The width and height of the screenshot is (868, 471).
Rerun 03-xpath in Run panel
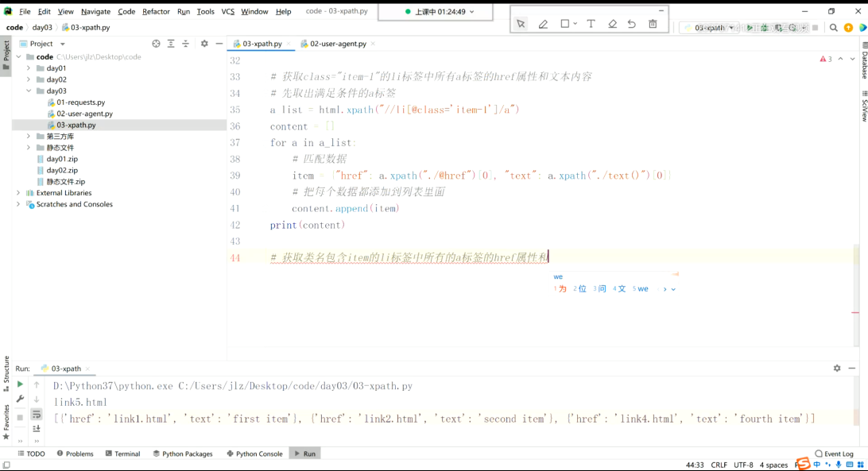coord(20,384)
